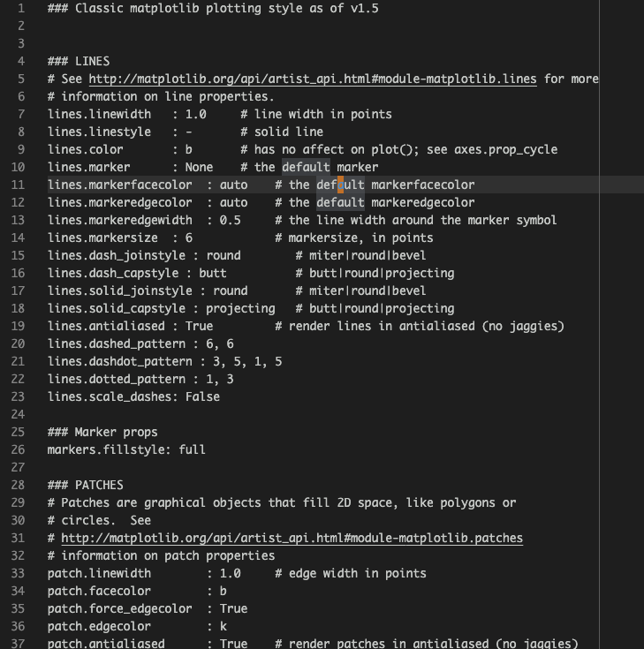Click line number 33 in the gutter
The height and width of the screenshot is (649, 644).
point(19,574)
